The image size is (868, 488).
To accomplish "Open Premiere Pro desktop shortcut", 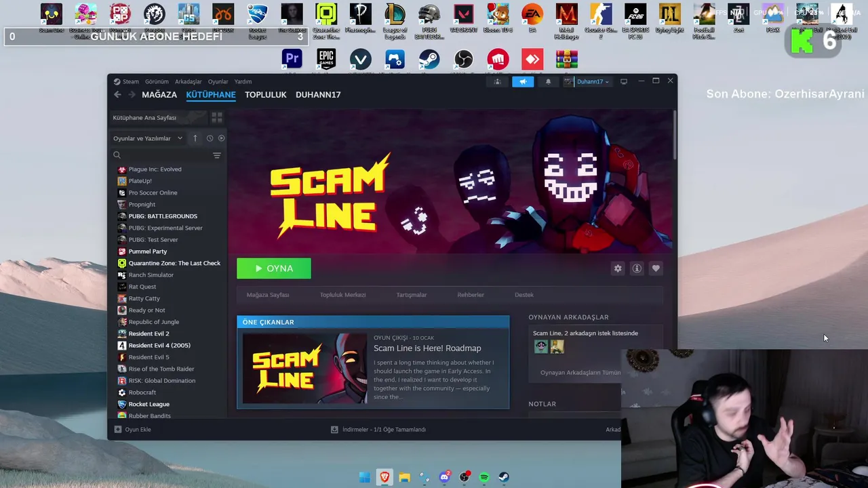I will click(x=292, y=60).
